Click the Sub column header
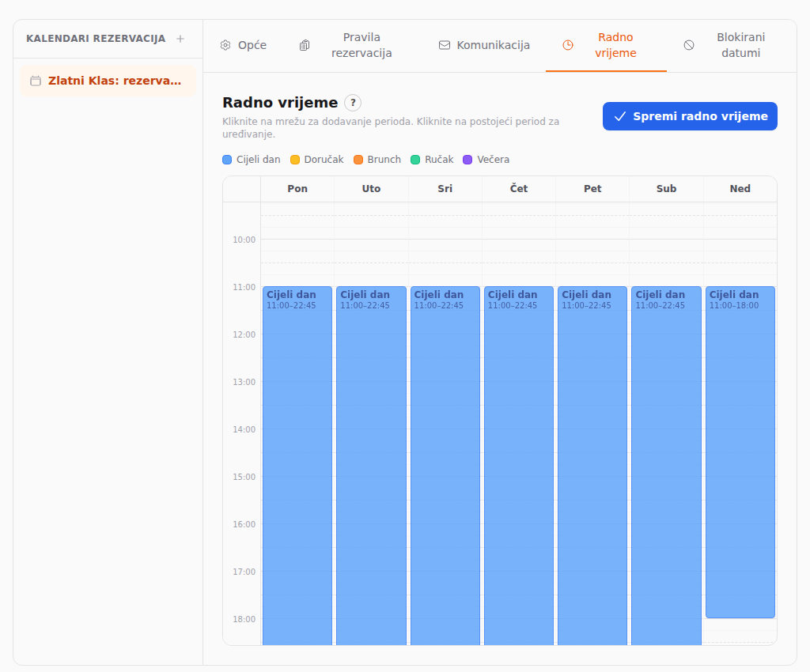The height and width of the screenshot is (672, 810). pos(666,189)
